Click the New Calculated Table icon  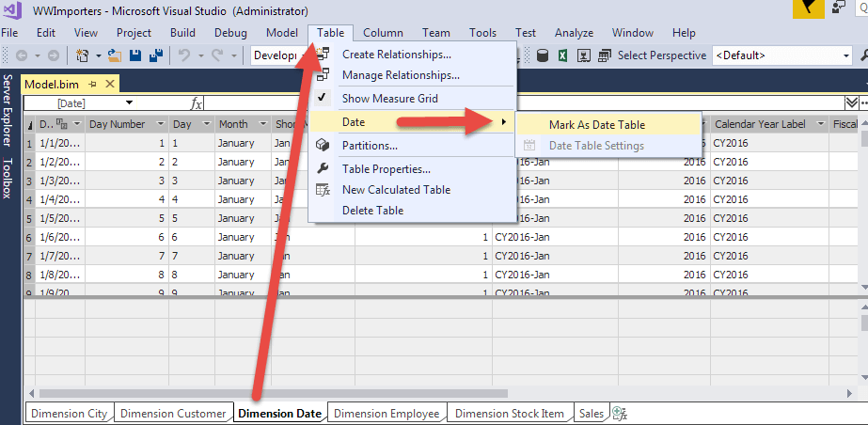coord(323,190)
